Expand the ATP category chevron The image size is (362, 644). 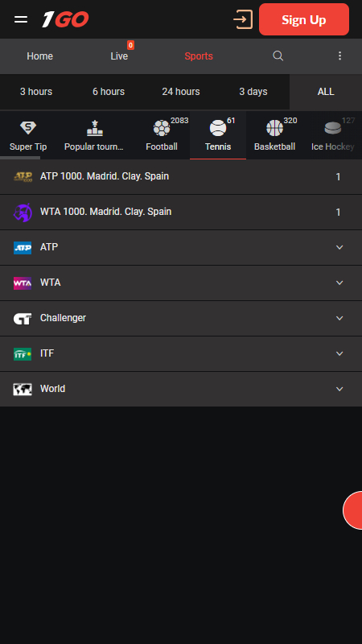pos(339,247)
